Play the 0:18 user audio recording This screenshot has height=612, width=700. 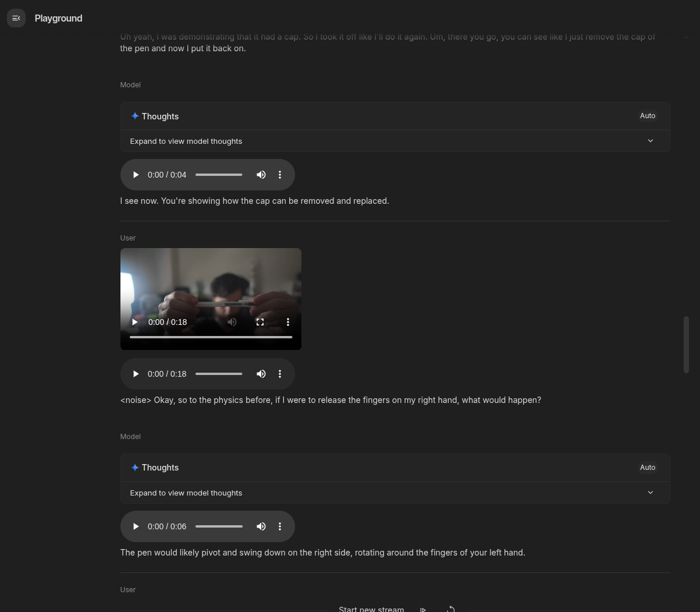click(136, 374)
